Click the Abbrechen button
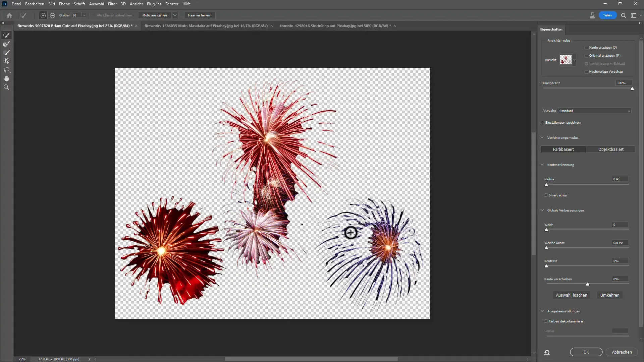 point(622,352)
